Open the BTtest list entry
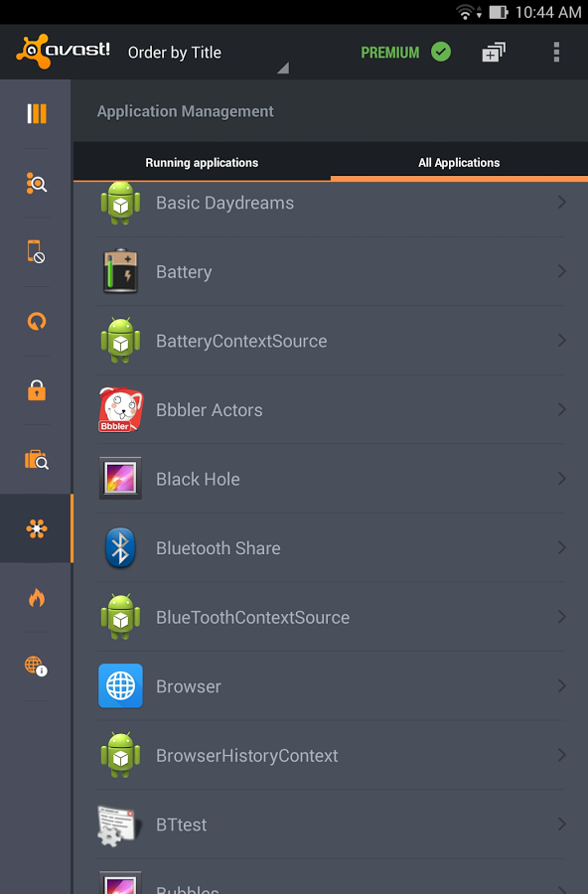Screen dimensions: 588x894 pos(331,824)
